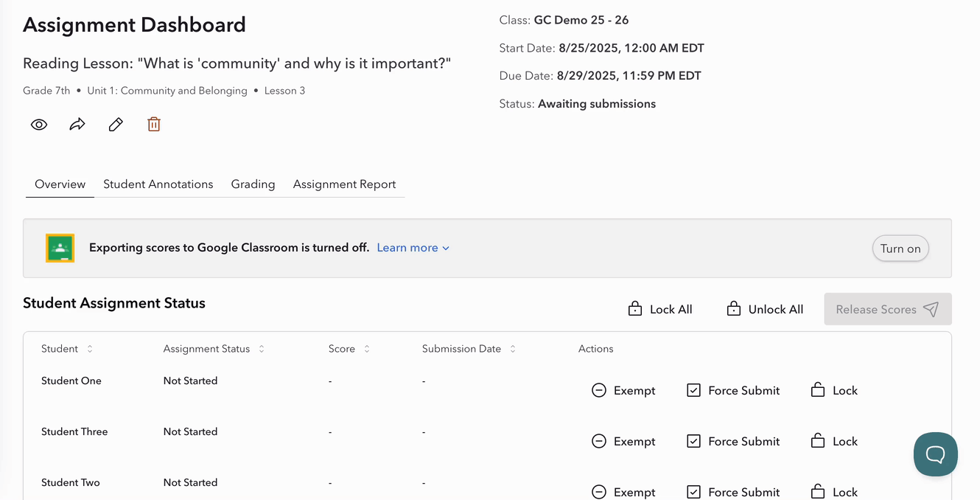This screenshot has height=500, width=980.
Task: Click the Student Three name
Action: click(74, 432)
